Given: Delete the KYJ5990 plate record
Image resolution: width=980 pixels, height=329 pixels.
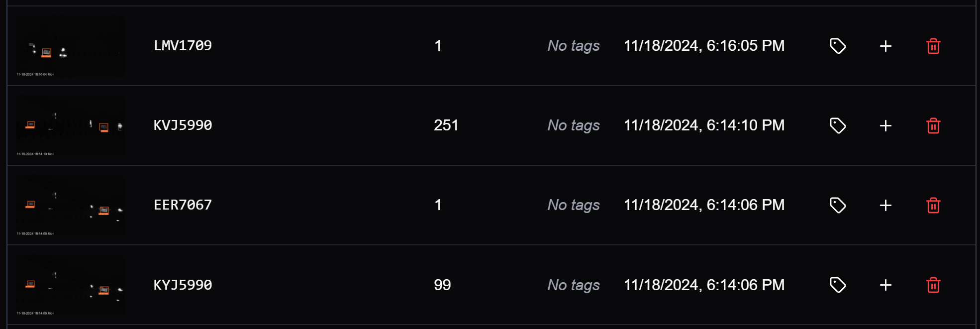Looking at the screenshot, I should coord(933,285).
